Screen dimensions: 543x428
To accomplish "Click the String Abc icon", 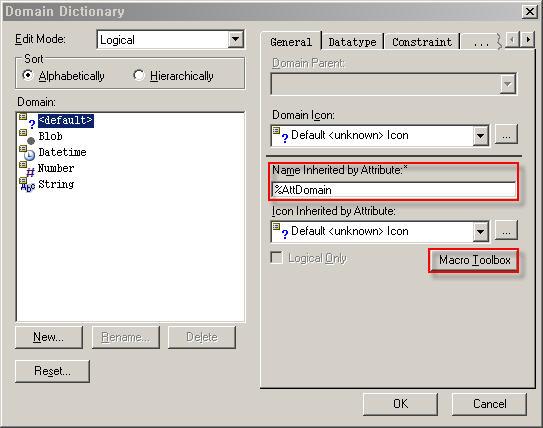I will 27,185.
